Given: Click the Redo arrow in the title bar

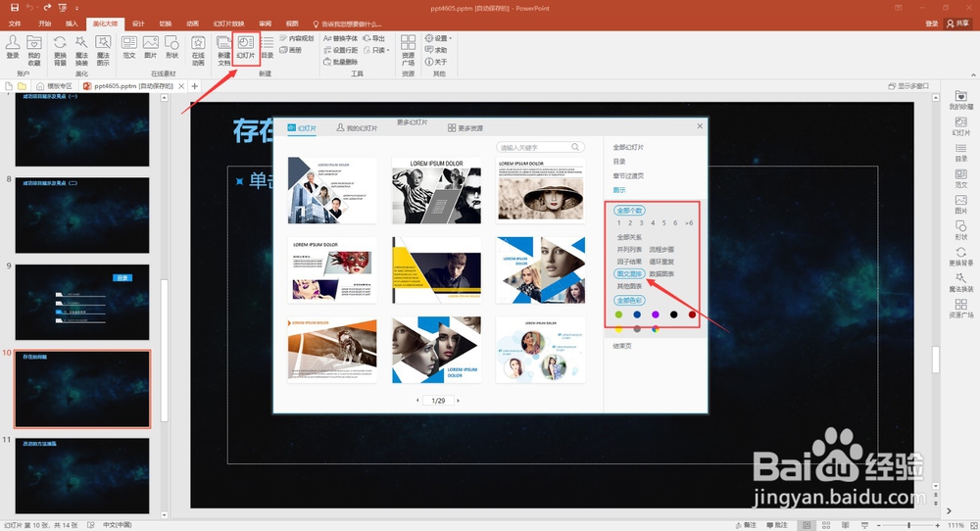Looking at the screenshot, I should [x=47, y=8].
